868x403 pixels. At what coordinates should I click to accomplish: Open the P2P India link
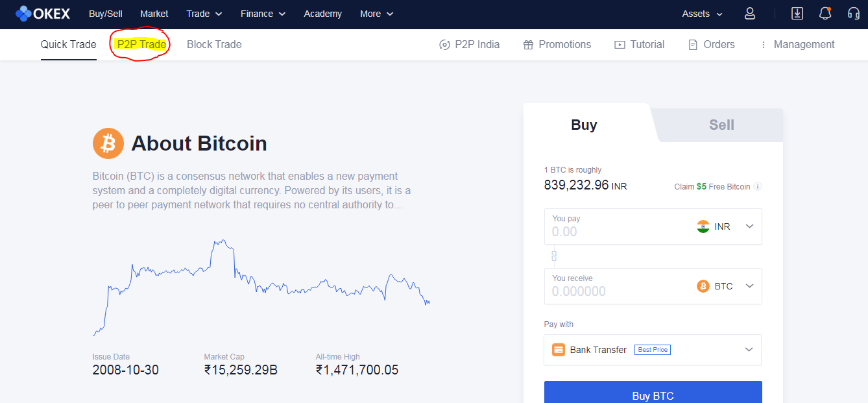coord(470,45)
